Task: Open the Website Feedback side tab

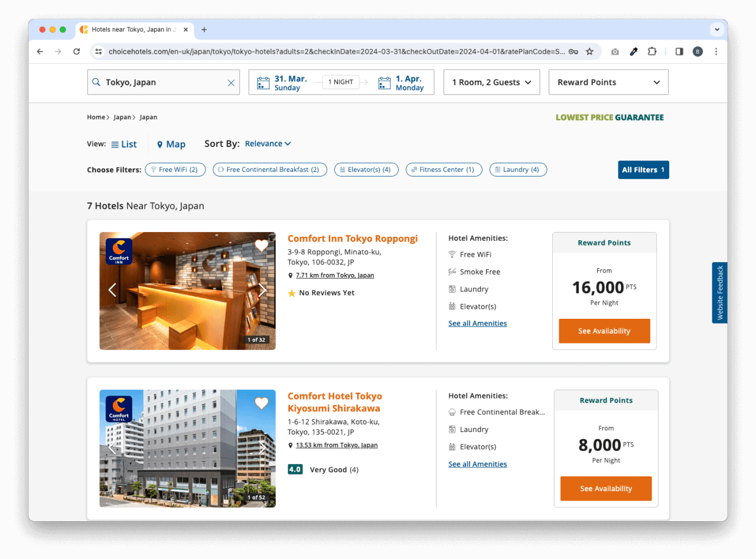Action: pos(719,293)
